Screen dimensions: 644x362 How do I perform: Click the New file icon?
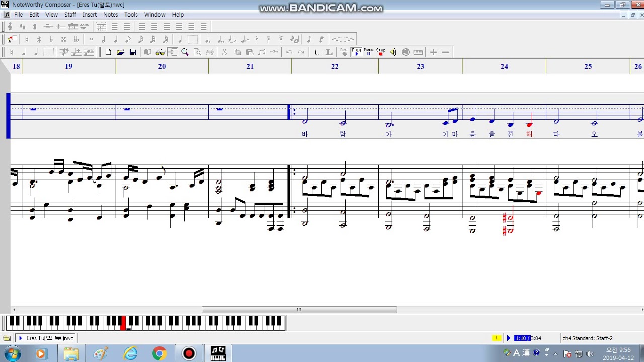(x=108, y=52)
